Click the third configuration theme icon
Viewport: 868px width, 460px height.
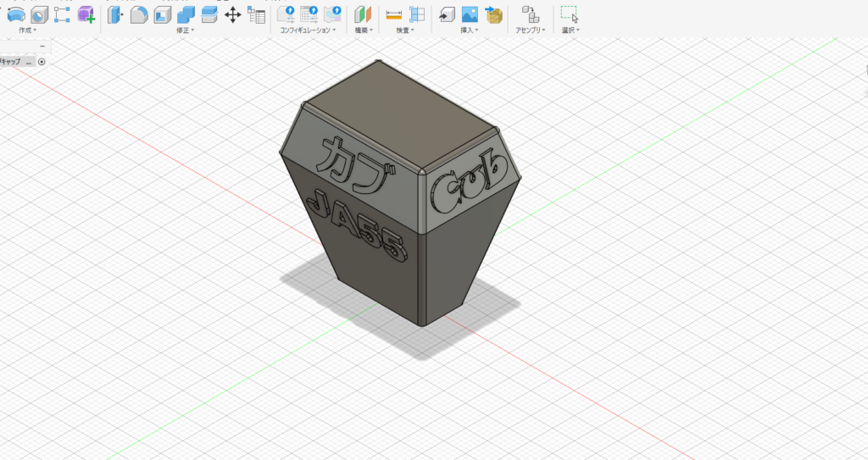[332, 15]
